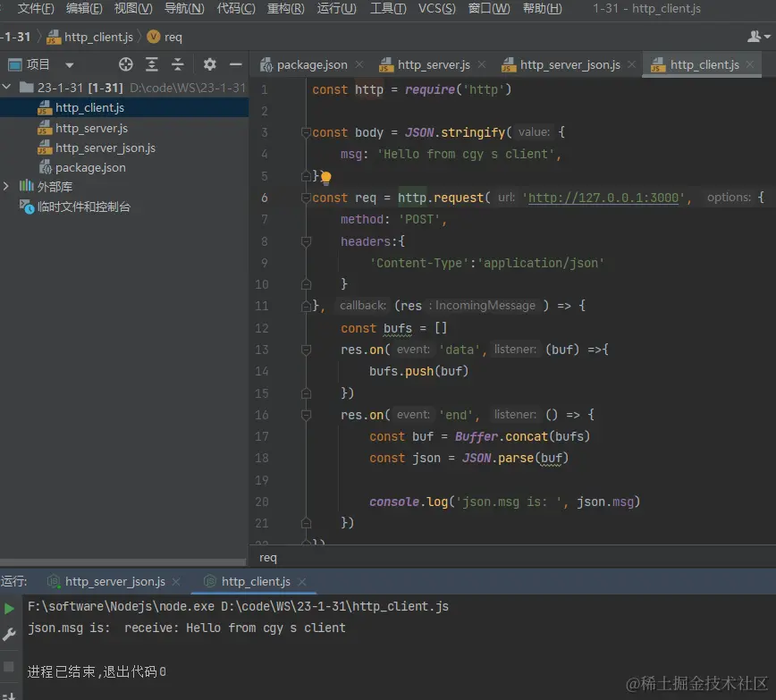Close the package.json editor tab

coord(359,64)
